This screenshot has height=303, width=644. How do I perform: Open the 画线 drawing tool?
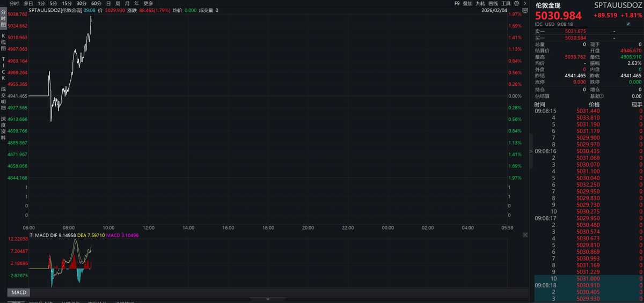click(x=494, y=3)
